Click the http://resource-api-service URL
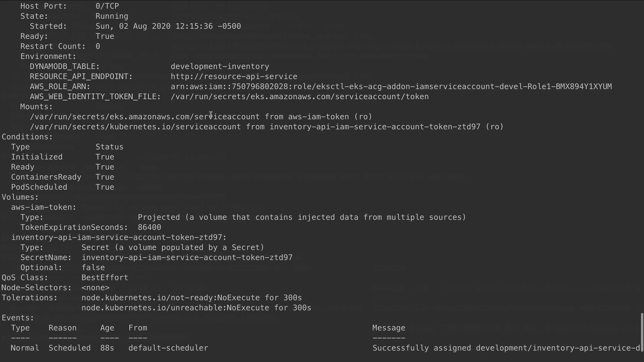 click(x=234, y=76)
